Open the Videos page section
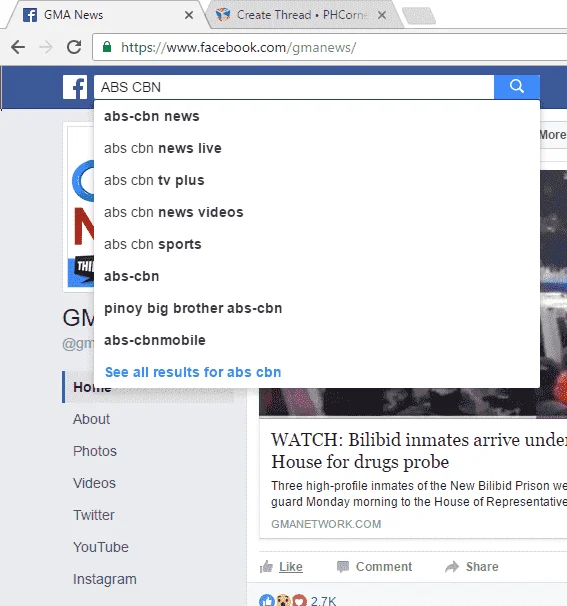 [94, 483]
